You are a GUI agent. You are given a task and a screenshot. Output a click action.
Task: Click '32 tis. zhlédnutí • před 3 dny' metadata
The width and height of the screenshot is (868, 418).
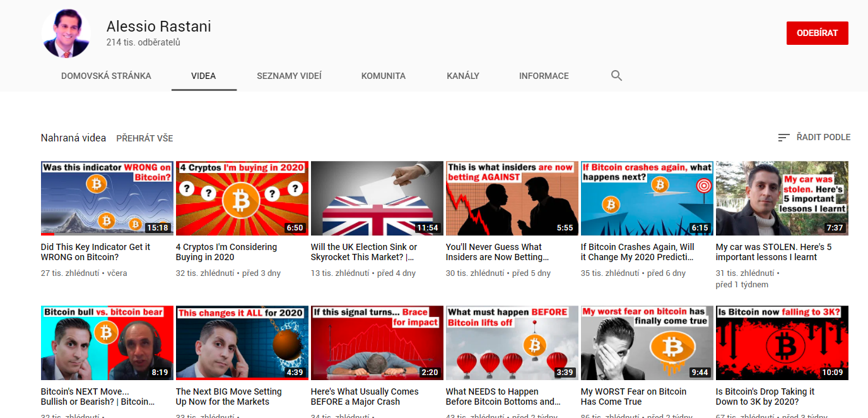[228, 273]
